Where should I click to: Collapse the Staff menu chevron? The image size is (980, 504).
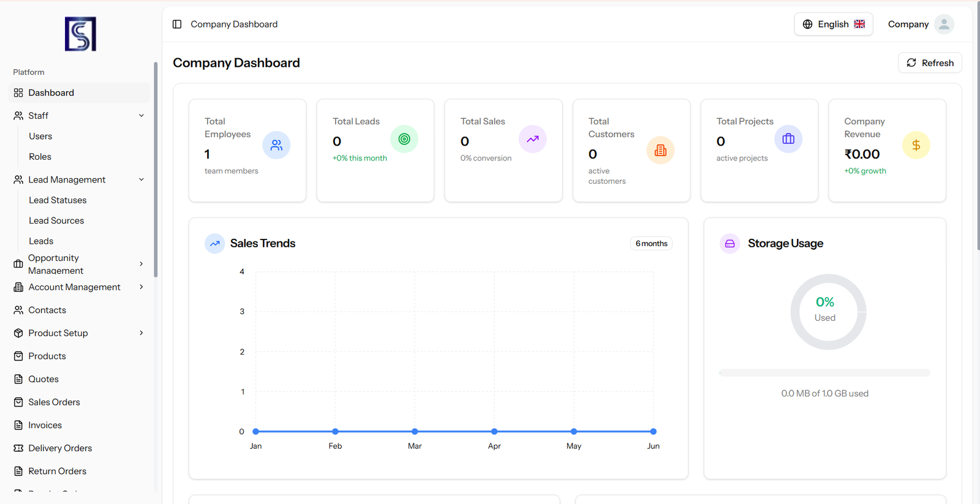(x=141, y=115)
